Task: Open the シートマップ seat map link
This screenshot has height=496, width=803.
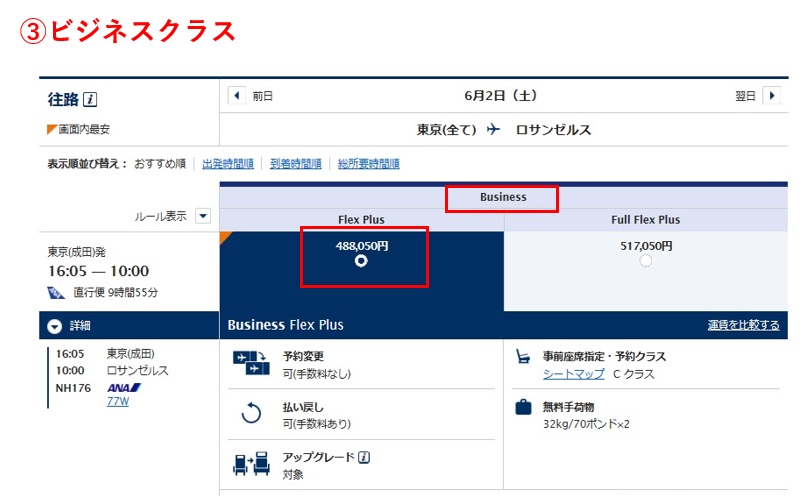Action: (574, 374)
